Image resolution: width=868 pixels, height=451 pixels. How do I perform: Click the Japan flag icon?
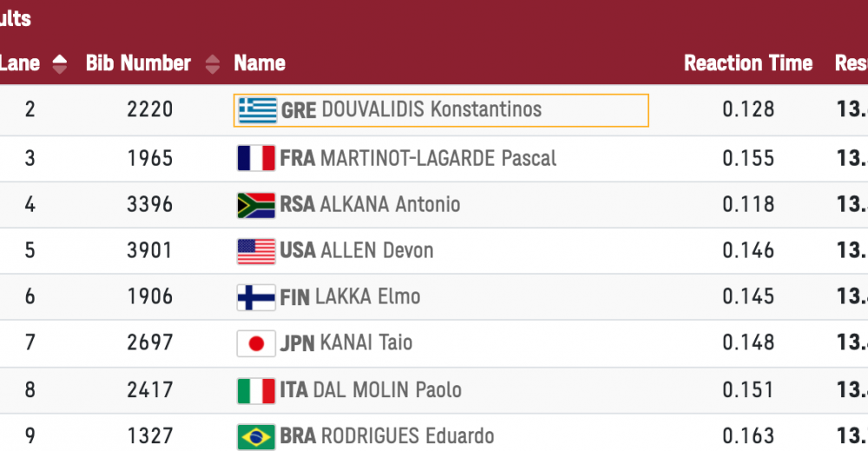(256, 343)
